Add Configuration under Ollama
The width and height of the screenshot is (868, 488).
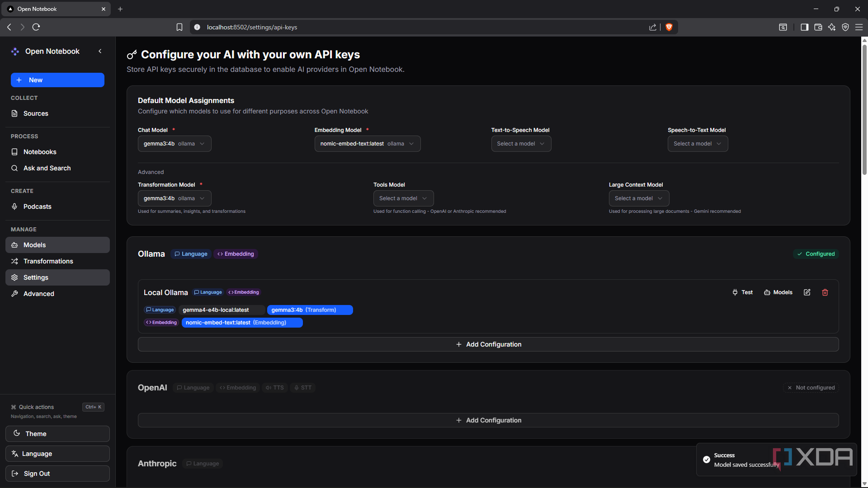coord(488,344)
